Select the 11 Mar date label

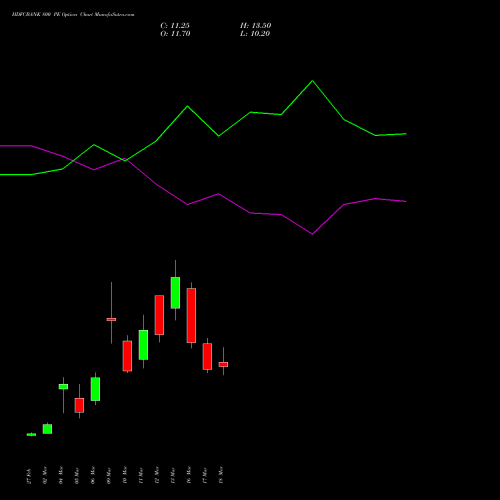pyautogui.click(x=141, y=475)
